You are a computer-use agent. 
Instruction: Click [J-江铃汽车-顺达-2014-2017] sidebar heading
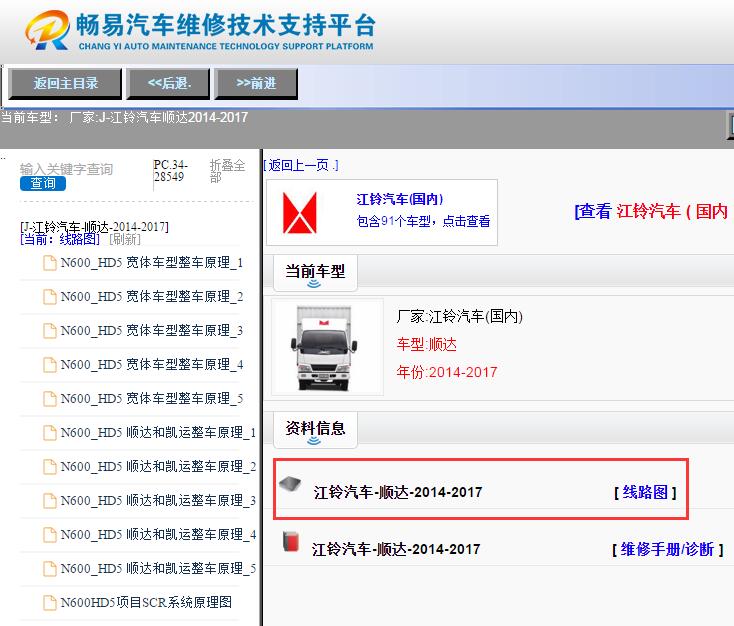click(94, 227)
